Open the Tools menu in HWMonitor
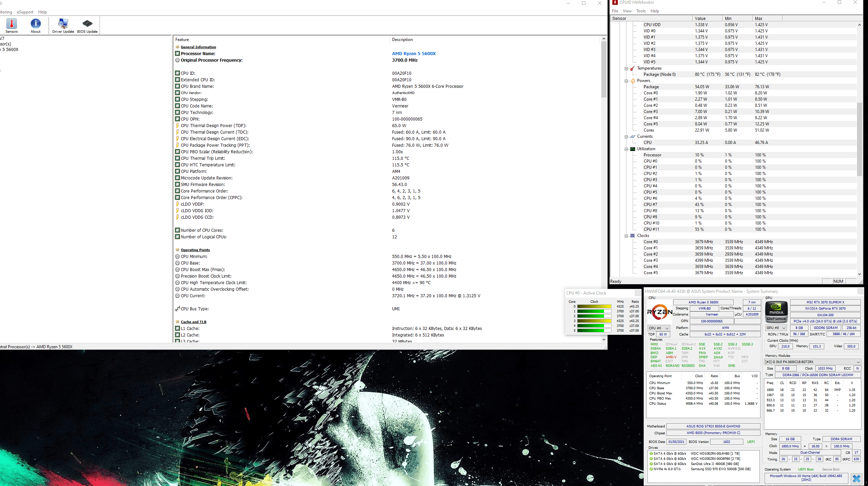This screenshot has height=486, width=868. pos(641,11)
